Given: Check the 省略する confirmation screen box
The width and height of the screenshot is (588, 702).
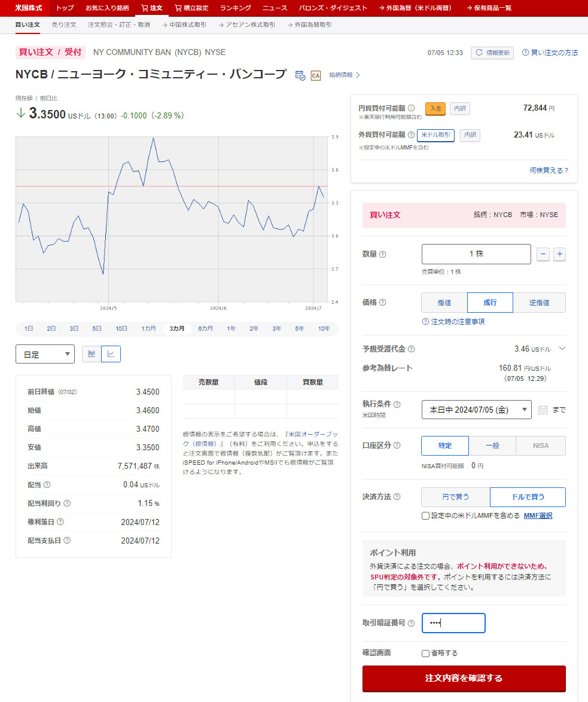Looking at the screenshot, I should pos(425,653).
